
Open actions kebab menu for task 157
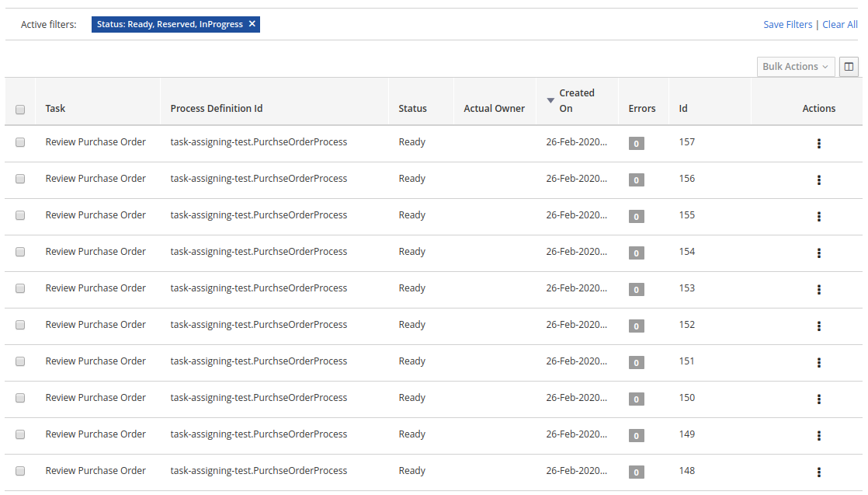[x=818, y=144]
